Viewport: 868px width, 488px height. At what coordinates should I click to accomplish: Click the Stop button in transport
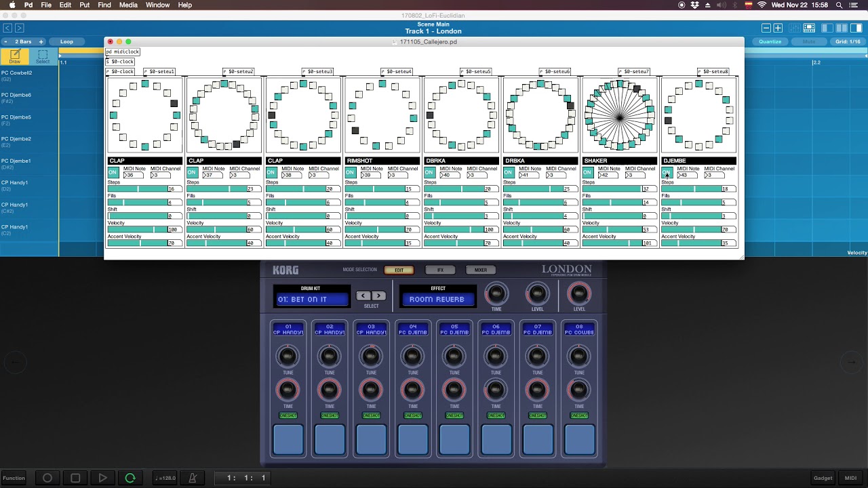75,478
